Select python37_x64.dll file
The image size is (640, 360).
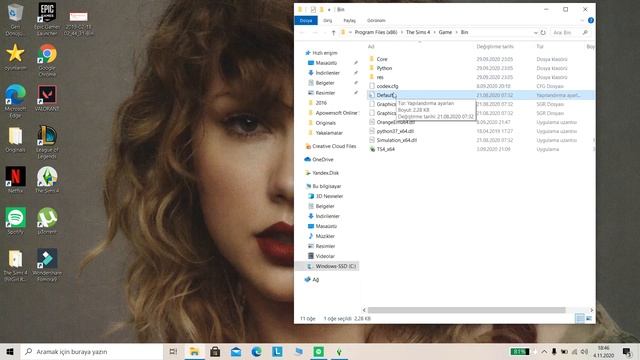click(395, 131)
